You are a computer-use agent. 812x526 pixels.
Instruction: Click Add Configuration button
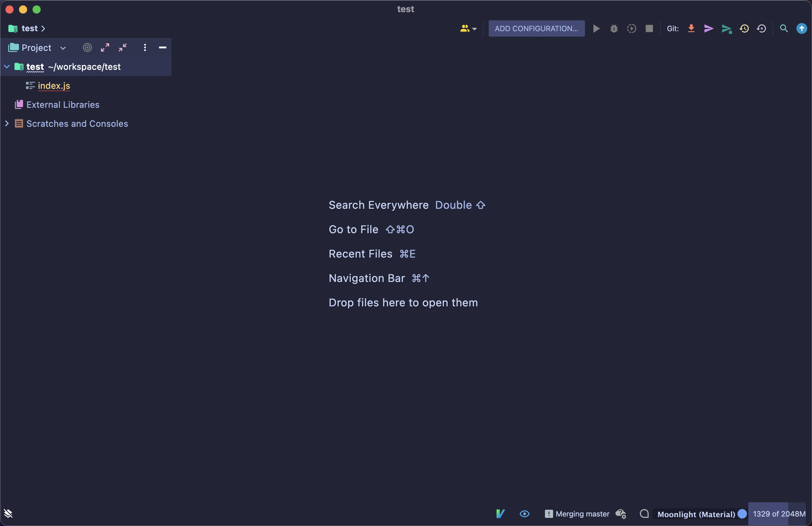pos(536,28)
